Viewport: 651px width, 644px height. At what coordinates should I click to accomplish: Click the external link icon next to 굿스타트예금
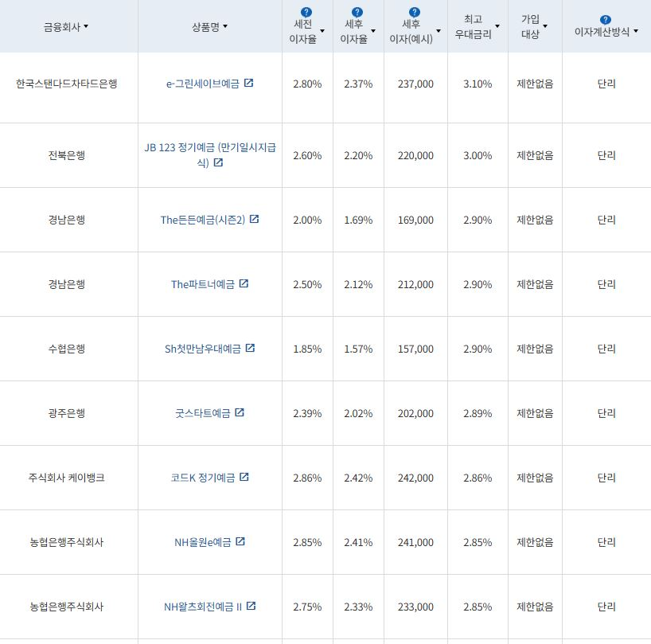240,412
